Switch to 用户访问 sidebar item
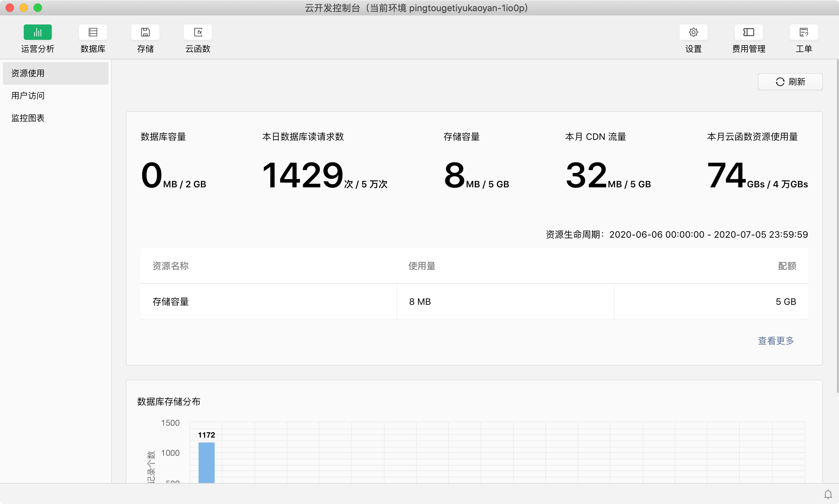The image size is (839, 504). [x=28, y=96]
